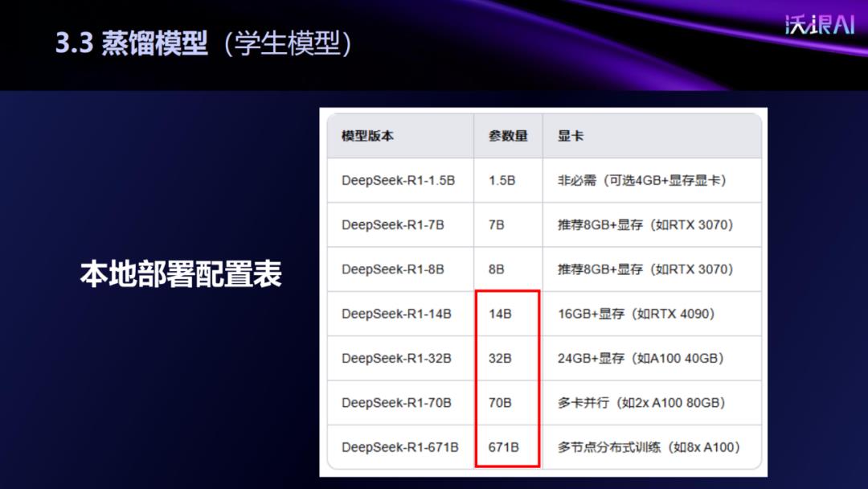The width and height of the screenshot is (868, 489).
Task: Click the 模型版本 column header
Action: coord(367,136)
